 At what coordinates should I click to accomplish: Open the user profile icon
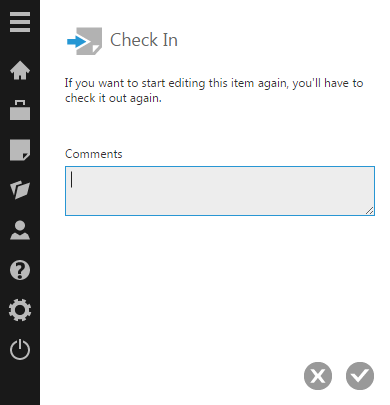tap(20, 230)
